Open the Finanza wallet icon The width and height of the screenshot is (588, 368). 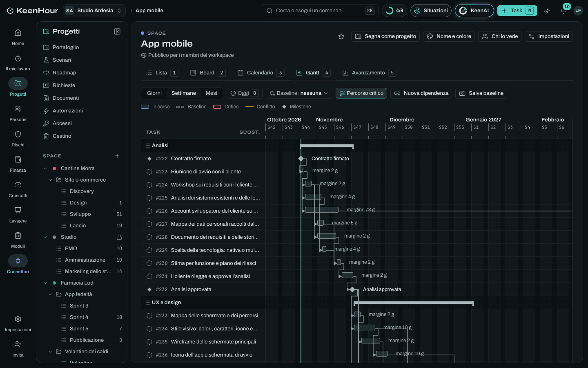(18, 159)
